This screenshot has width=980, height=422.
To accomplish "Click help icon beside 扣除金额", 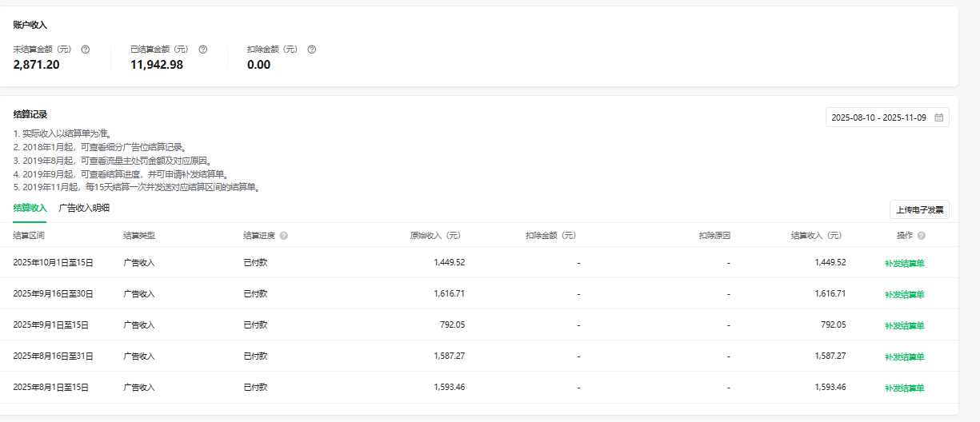I will click(x=312, y=50).
